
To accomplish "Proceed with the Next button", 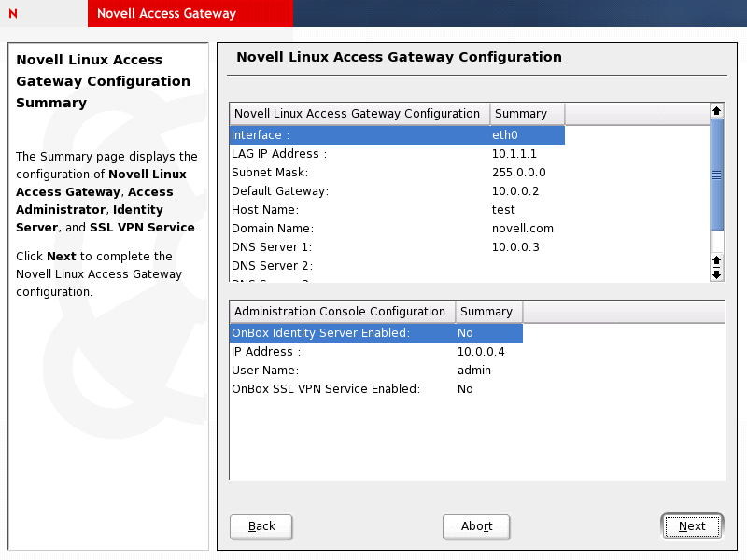I will click(692, 526).
